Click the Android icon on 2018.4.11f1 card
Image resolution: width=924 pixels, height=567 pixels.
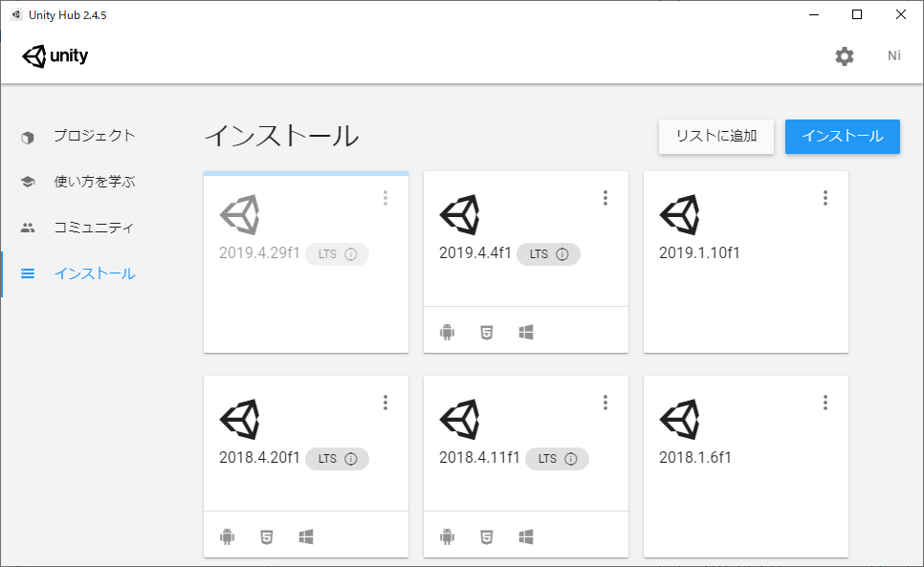[x=448, y=537]
